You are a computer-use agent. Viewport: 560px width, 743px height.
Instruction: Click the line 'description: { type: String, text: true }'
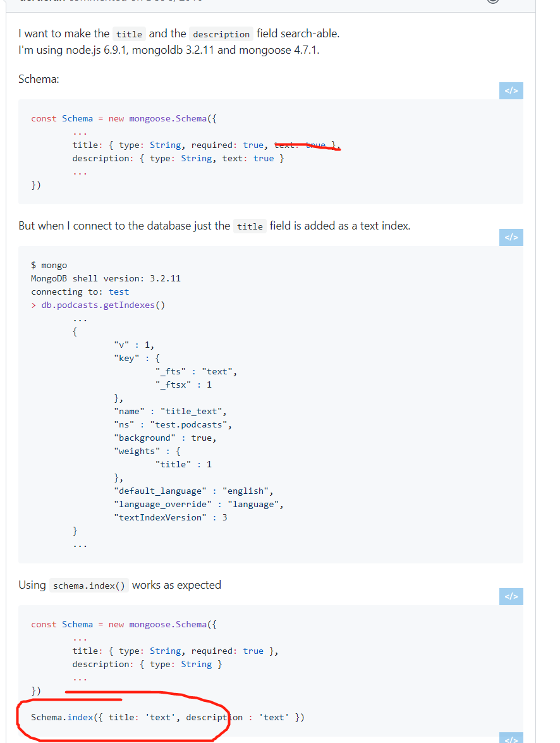click(x=178, y=158)
